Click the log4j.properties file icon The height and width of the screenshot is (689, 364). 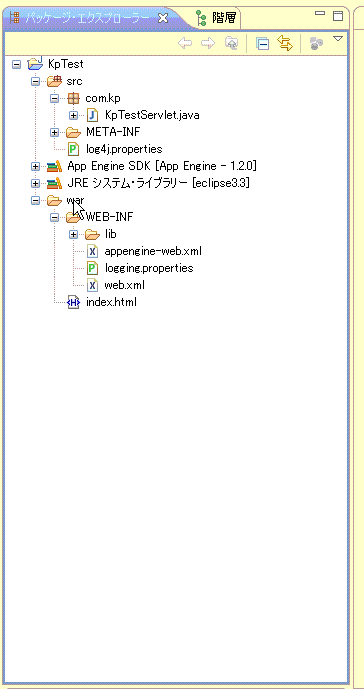click(73, 149)
